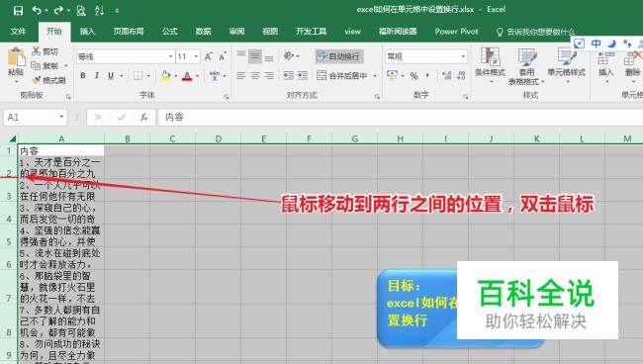
Task: Toggle underline formatting
Action: pos(111,75)
